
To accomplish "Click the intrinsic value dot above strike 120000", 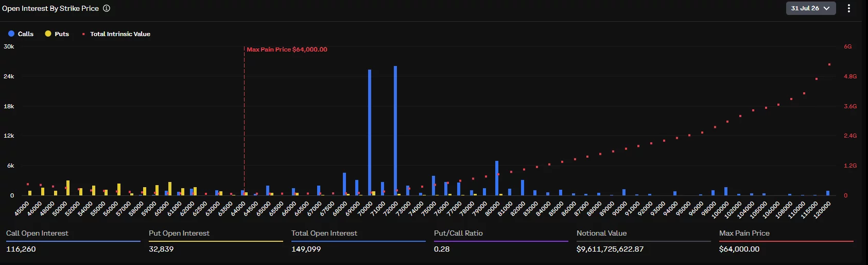I will click(x=829, y=64).
